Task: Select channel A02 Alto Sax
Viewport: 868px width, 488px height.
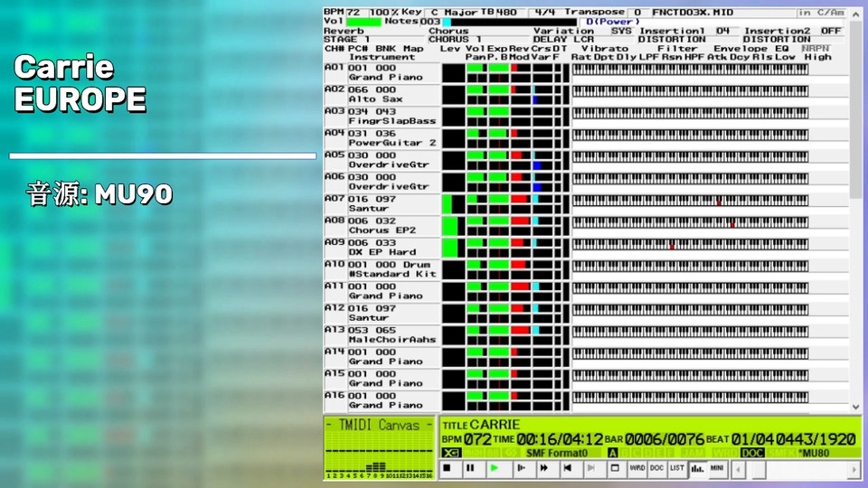Action: [382, 94]
